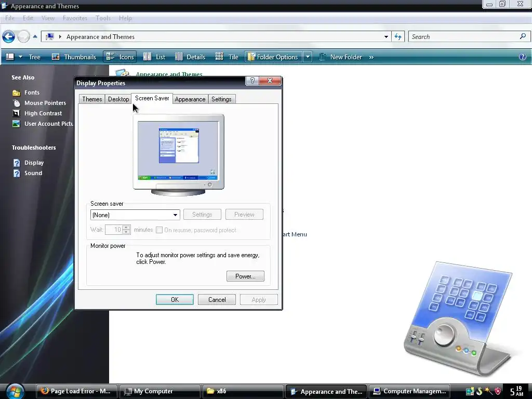
Task: Switch to the Desktop tab
Action: (x=118, y=99)
